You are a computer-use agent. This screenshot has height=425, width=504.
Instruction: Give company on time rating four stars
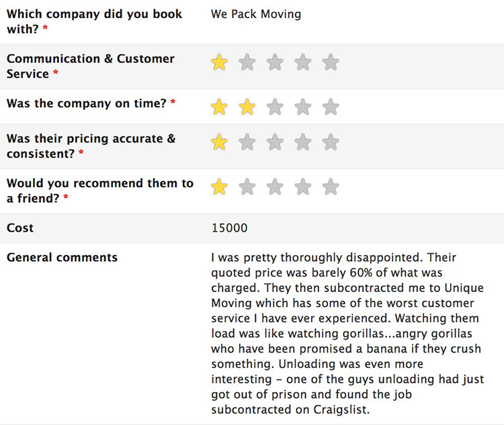[x=303, y=107]
